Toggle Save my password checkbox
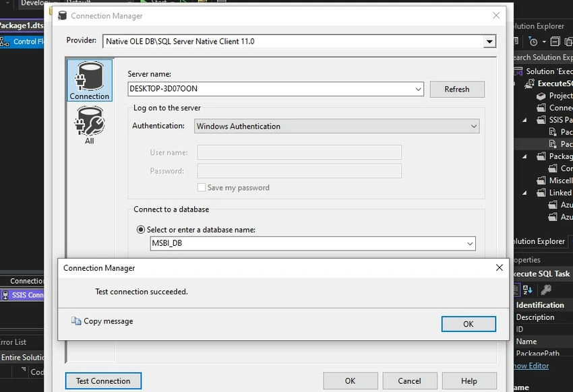573x392 pixels. tap(202, 188)
